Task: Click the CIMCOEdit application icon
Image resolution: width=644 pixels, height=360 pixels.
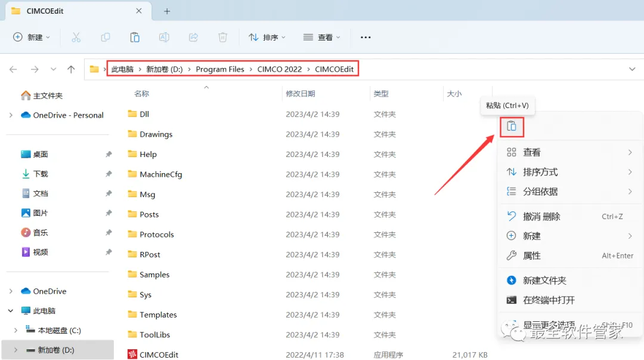Action: tap(132, 354)
